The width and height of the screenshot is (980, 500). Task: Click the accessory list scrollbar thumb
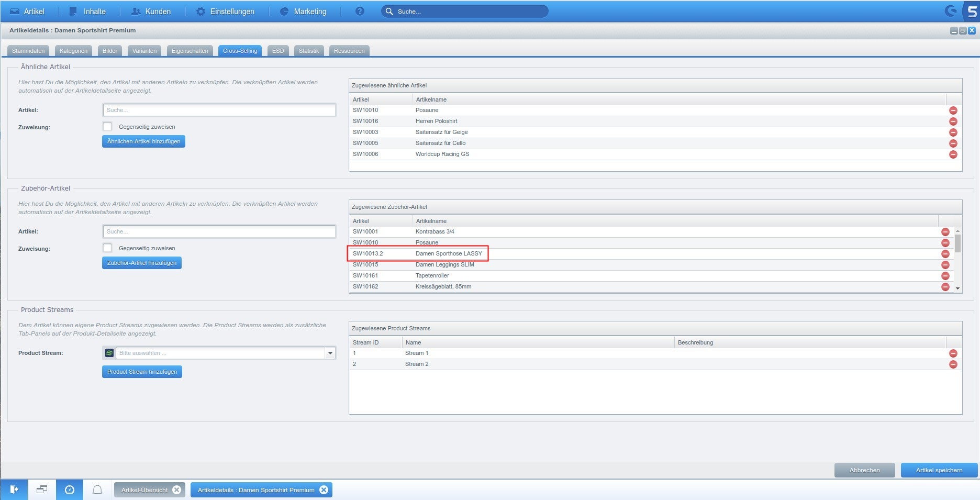957,243
